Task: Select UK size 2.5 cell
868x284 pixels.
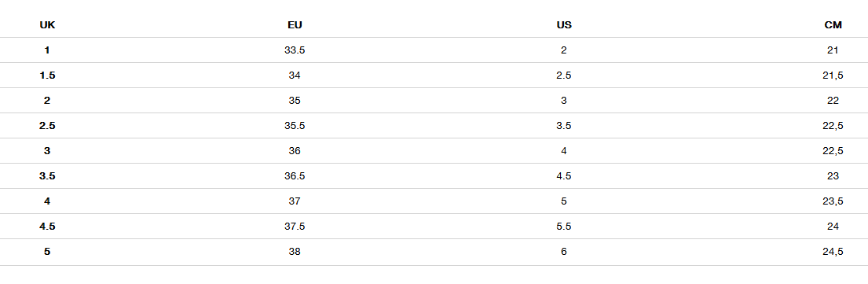Action: tap(47, 126)
